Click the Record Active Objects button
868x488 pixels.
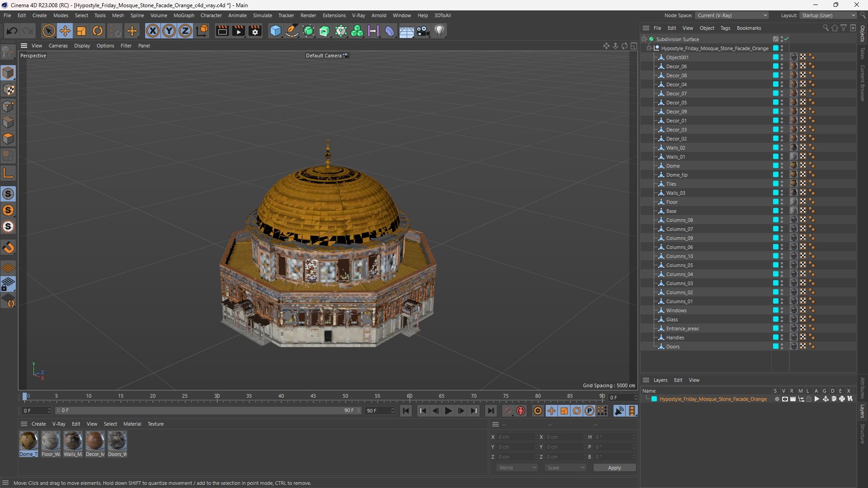click(508, 411)
